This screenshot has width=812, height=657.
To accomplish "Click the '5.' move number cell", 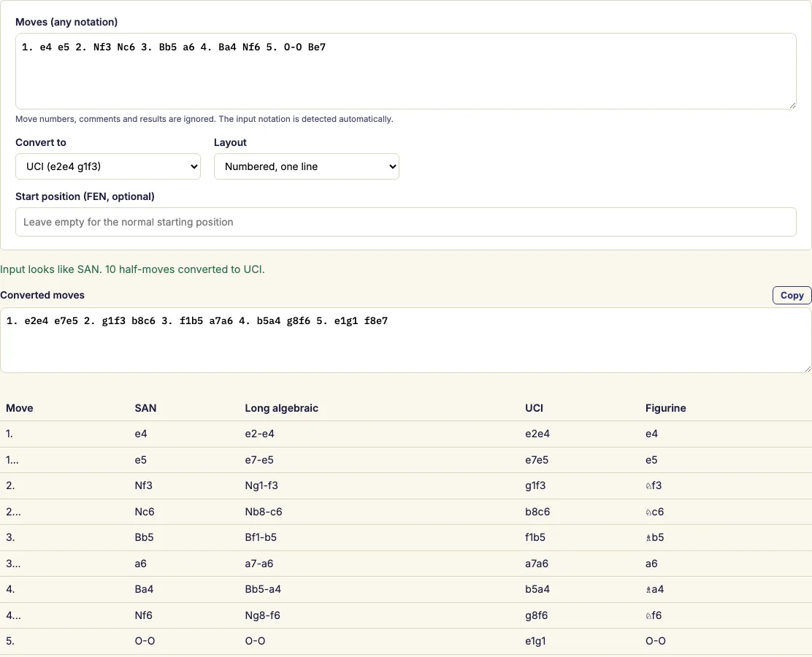I will point(10,641).
